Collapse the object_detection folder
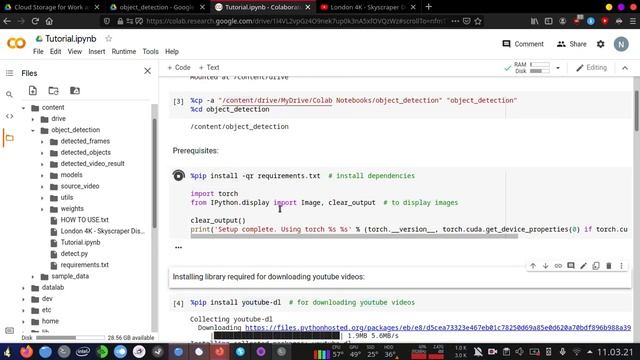This screenshot has width=640, height=360. click(33, 130)
